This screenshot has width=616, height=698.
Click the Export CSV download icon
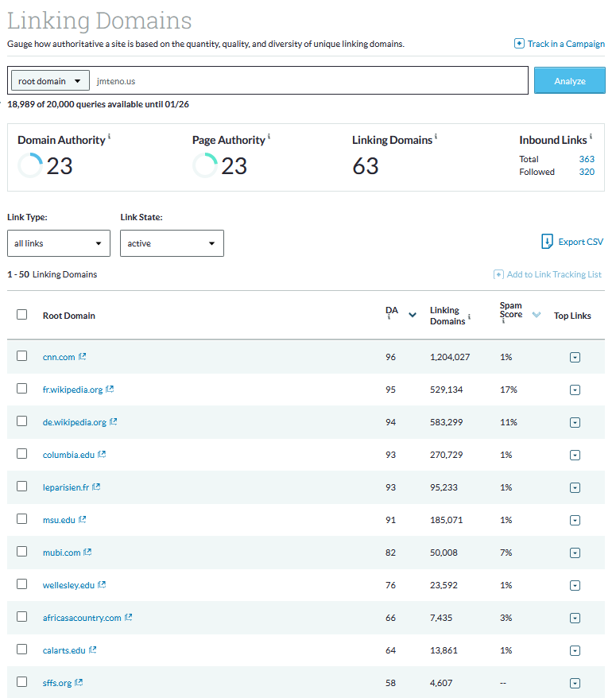tap(547, 242)
